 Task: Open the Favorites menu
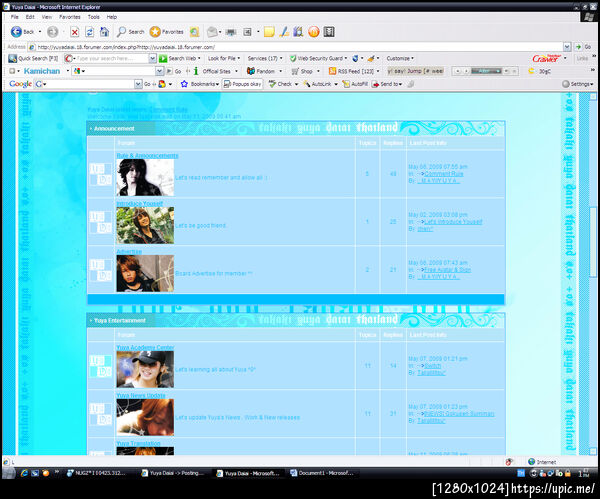[x=70, y=17]
